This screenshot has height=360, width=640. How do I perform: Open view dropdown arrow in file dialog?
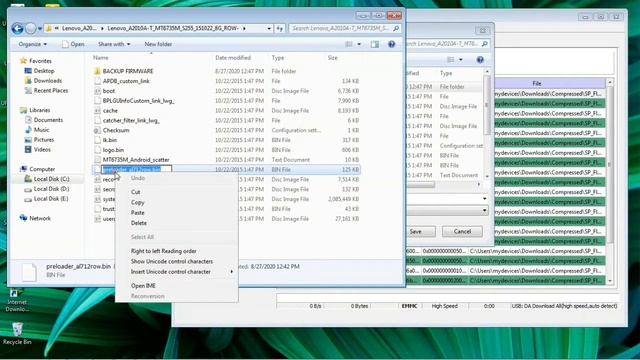coord(461,60)
